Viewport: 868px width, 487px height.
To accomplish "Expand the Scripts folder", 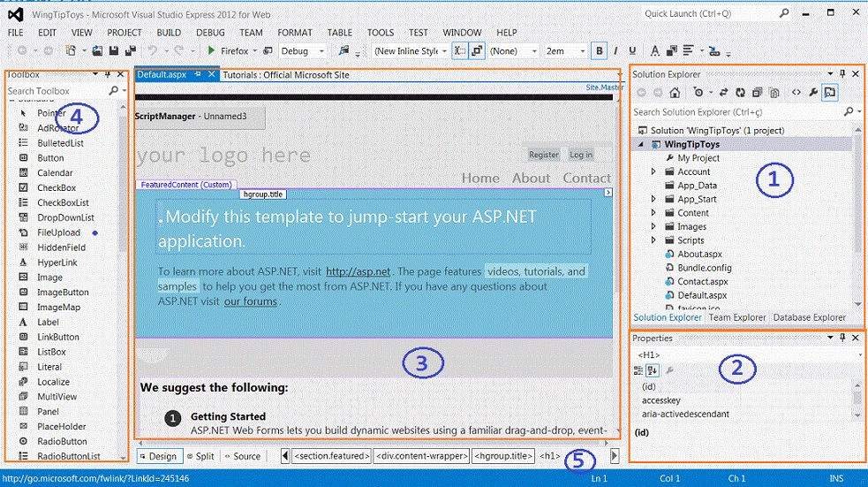I will pyautogui.click(x=653, y=240).
